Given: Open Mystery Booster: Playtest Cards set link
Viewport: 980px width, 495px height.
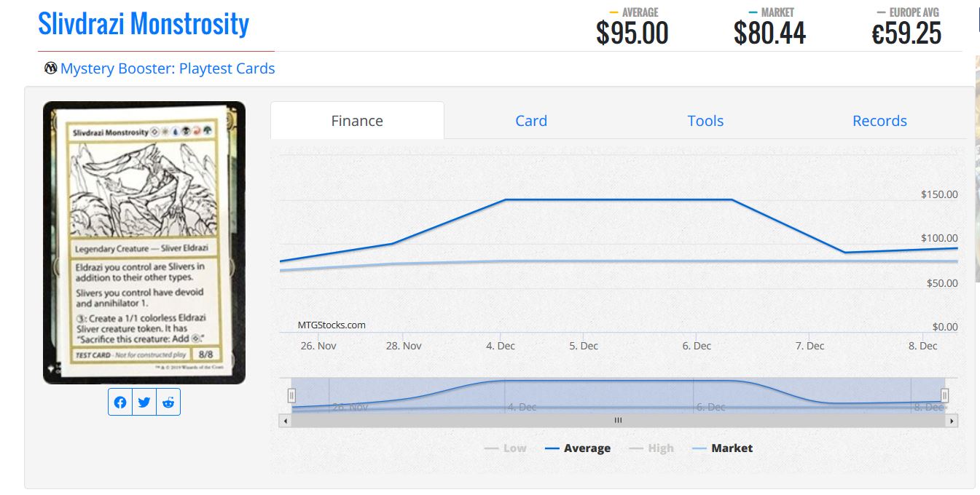Looking at the screenshot, I should tap(168, 68).
